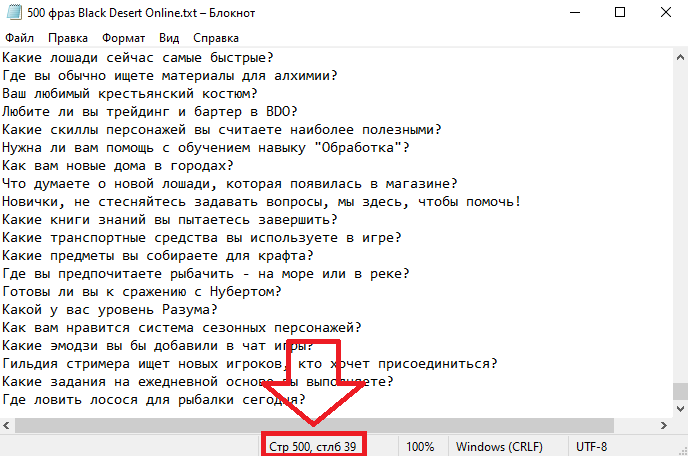Open the Справка menu

tap(216, 38)
